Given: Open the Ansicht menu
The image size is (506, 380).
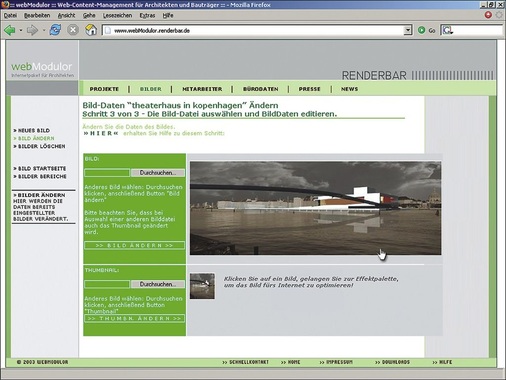Looking at the screenshot, I should click(x=66, y=15).
